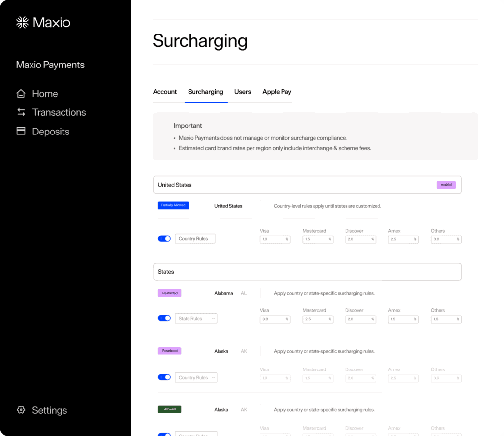Screen dimensions: 504x436
Task: Click 'Country-level rules apply until states are customized.'
Action: click(x=327, y=206)
